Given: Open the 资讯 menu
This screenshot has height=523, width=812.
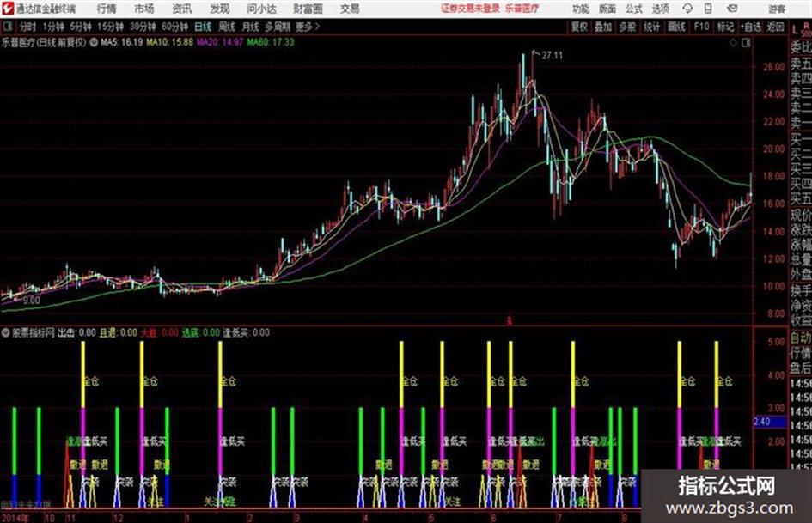Looking at the screenshot, I should click(x=182, y=9).
